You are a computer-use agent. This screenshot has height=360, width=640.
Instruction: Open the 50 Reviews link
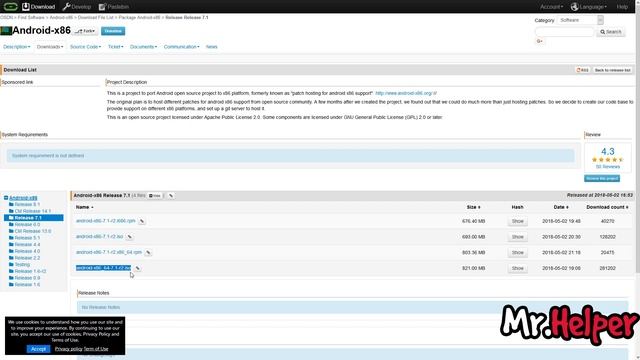point(607,167)
